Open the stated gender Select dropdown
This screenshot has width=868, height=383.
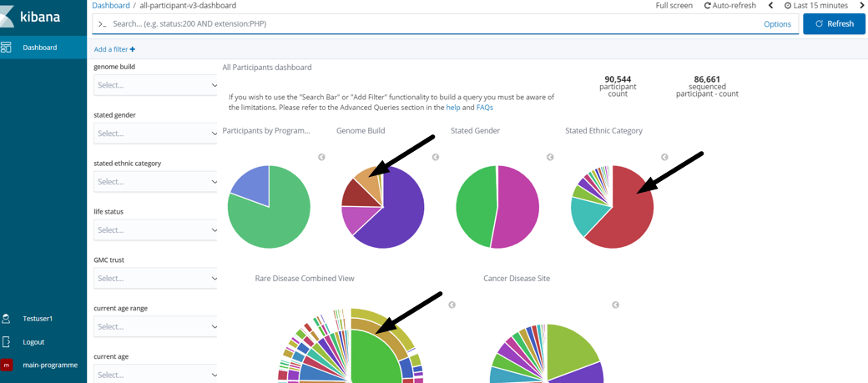[155, 134]
